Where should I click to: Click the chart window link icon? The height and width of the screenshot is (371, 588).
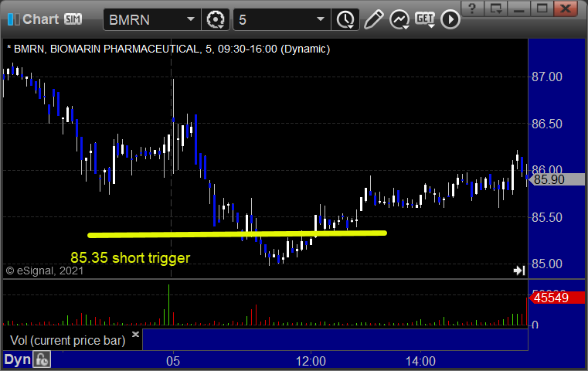point(13,19)
